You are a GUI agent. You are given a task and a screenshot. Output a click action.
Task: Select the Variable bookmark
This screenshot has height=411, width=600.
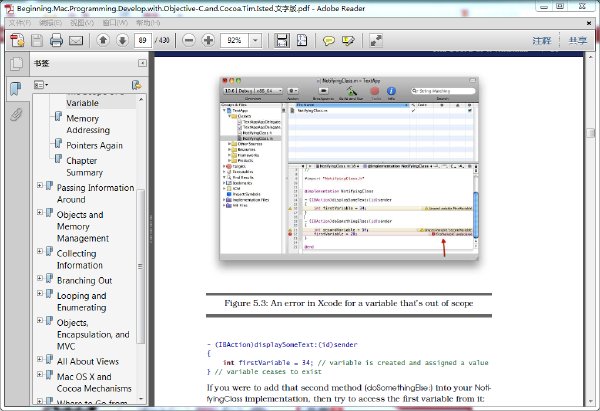(x=82, y=103)
